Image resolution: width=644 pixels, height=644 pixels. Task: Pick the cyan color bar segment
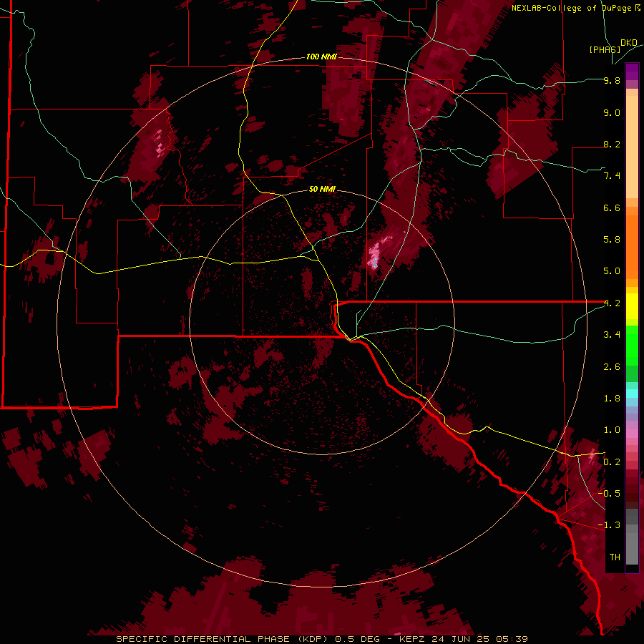click(632, 393)
